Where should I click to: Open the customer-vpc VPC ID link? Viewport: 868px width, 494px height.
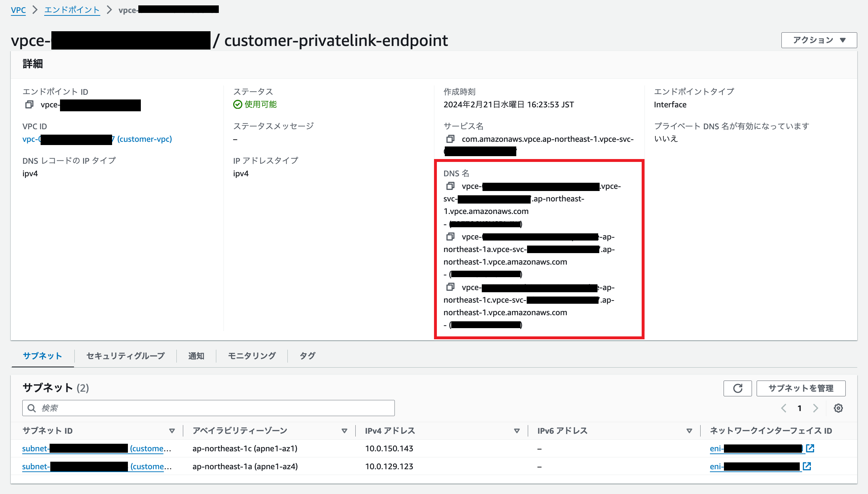click(144, 139)
